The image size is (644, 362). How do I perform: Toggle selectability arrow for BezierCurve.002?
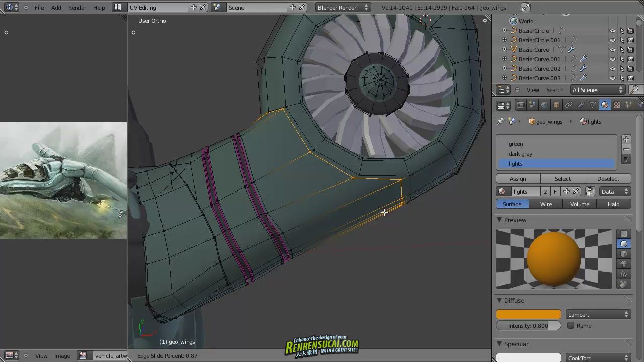(622, 69)
